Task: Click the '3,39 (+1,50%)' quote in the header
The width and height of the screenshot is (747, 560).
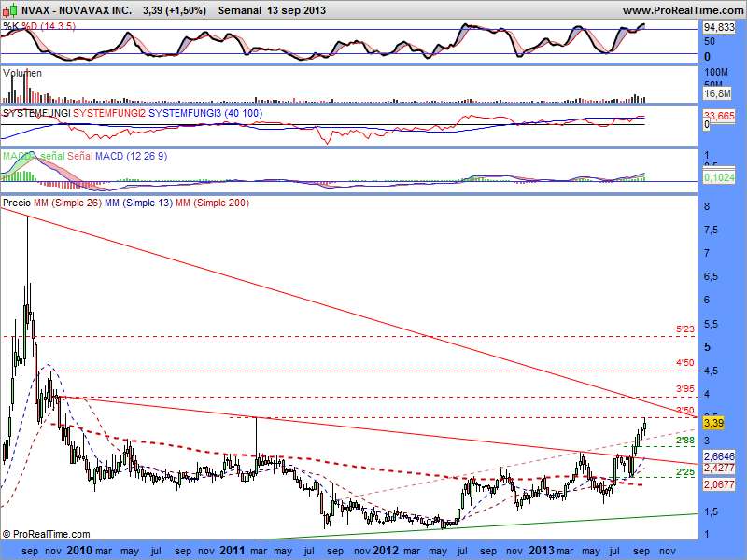Action: (x=175, y=10)
